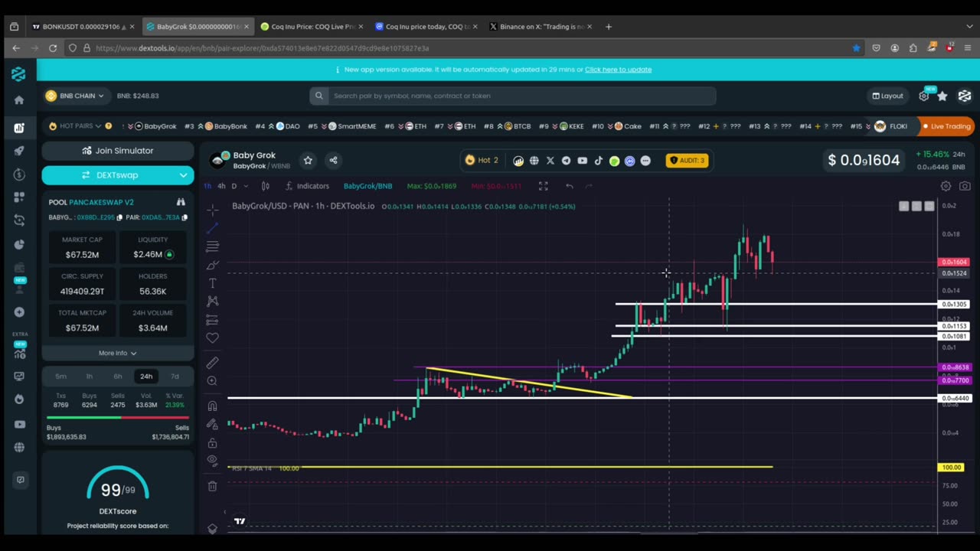This screenshot has width=980, height=551.
Task: Open the pie chart sidebar icon
Action: [x=19, y=244]
